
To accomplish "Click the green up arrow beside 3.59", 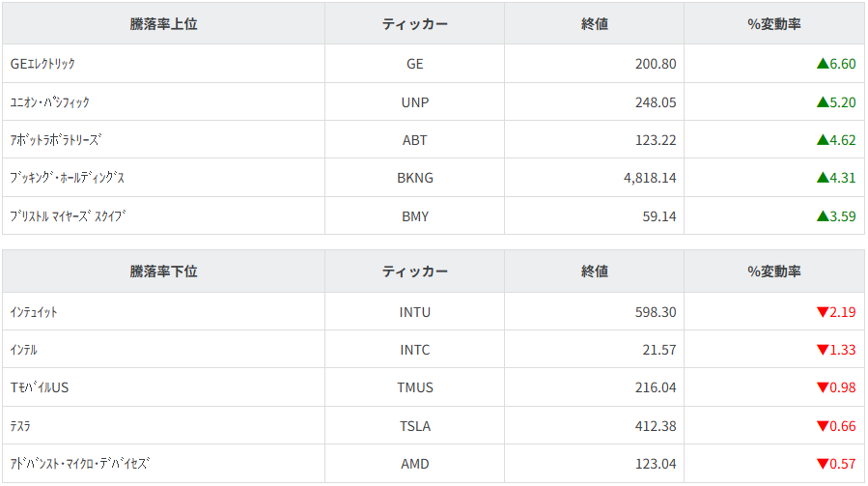I will tap(822, 216).
